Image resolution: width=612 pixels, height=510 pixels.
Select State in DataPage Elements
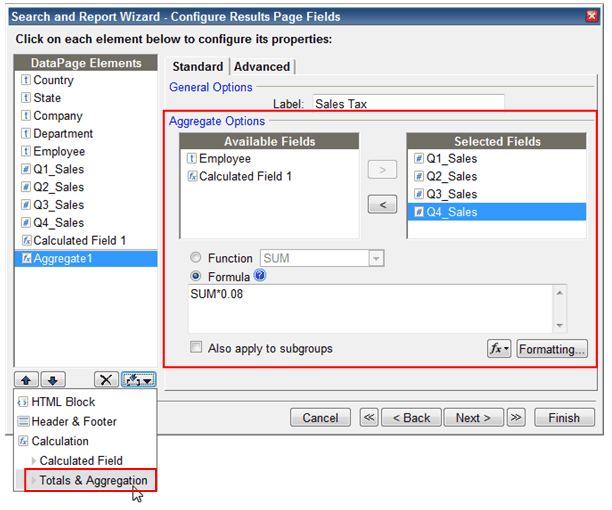85,98
